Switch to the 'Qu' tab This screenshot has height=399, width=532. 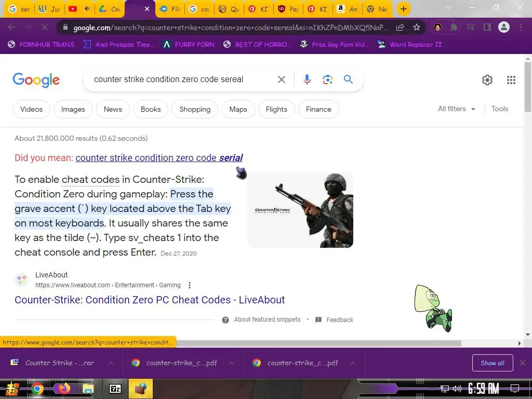pyautogui.click(x=229, y=9)
